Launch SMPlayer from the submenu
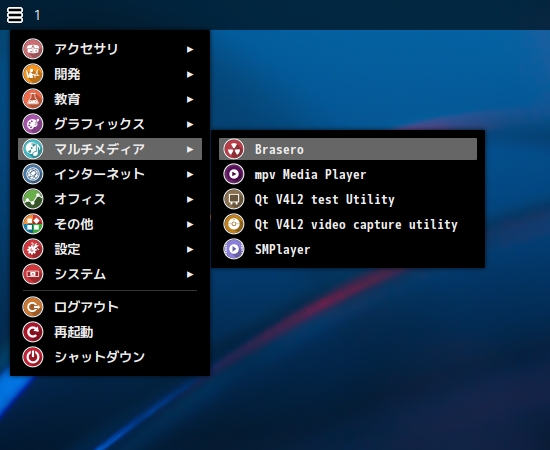This screenshot has width=550, height=450. pos(348,249)
